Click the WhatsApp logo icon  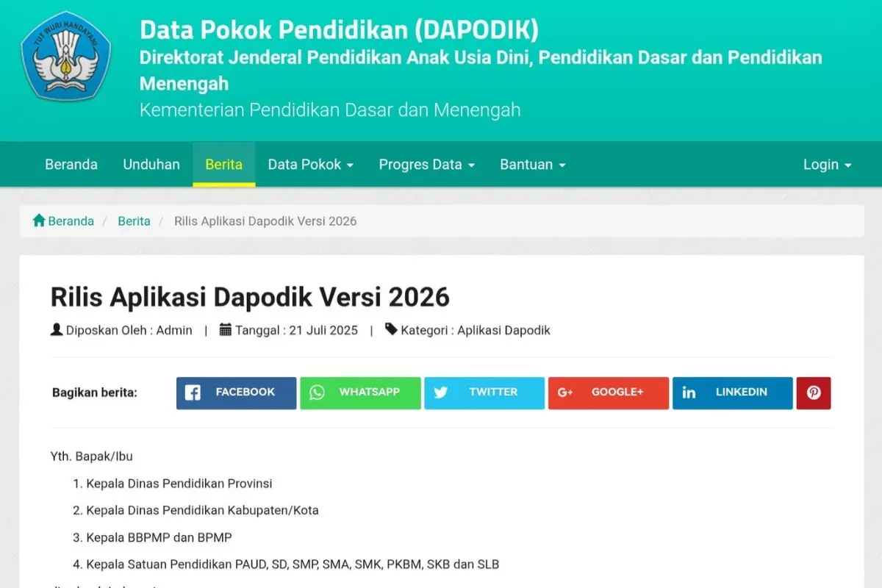317,392
